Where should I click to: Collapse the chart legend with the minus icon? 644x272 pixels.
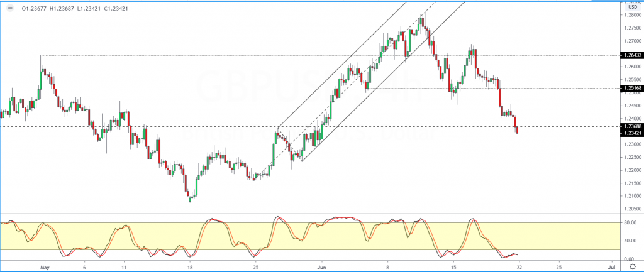(x=9, y=8)
